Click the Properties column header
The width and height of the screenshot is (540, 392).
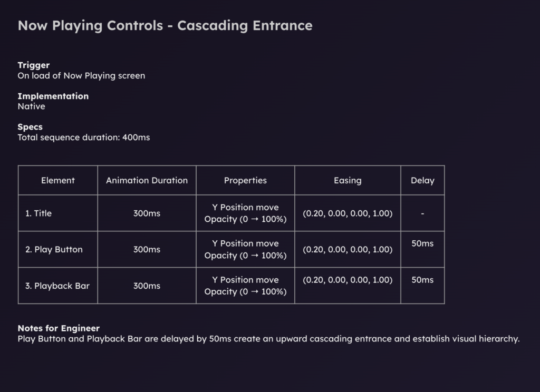[x=245, y=180]
